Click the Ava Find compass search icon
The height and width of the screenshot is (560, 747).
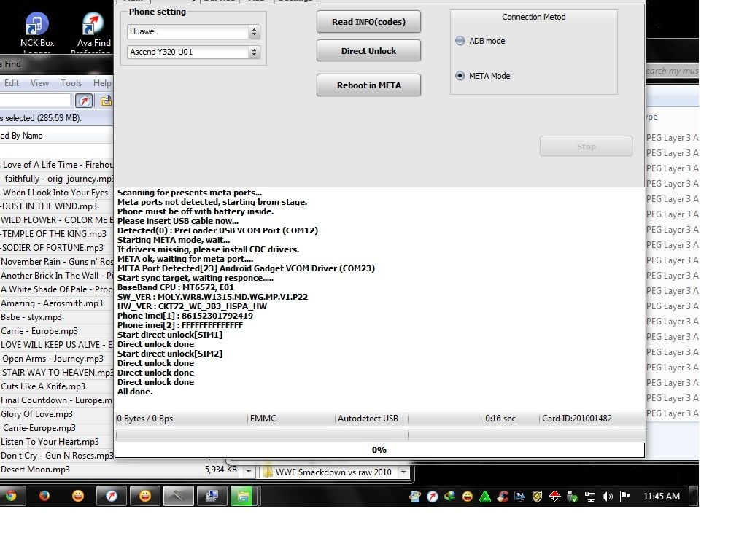[84, 101]
